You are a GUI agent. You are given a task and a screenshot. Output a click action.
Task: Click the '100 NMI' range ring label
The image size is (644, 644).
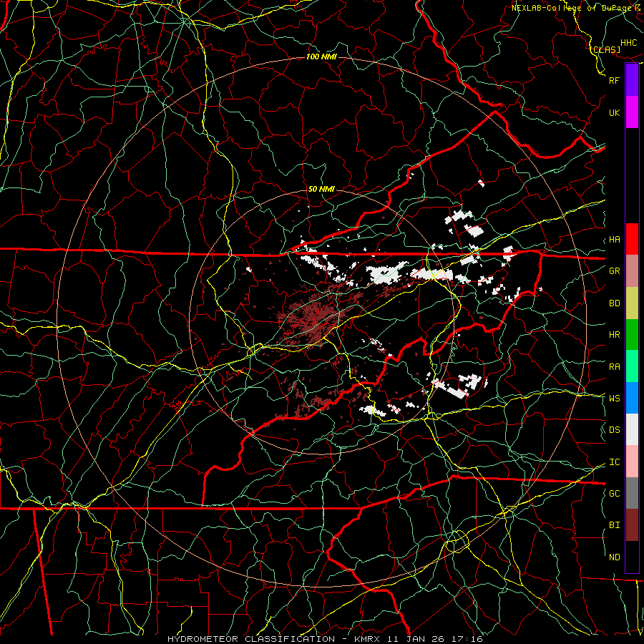321,57
